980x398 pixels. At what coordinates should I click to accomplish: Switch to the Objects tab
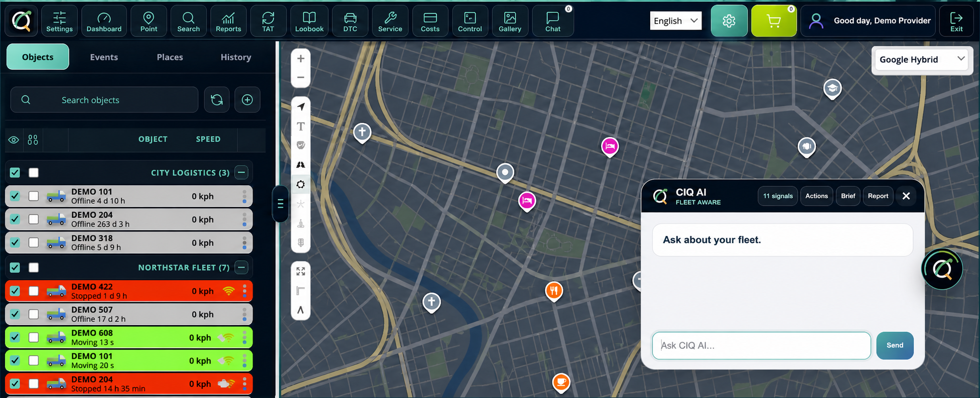(38, 57)
